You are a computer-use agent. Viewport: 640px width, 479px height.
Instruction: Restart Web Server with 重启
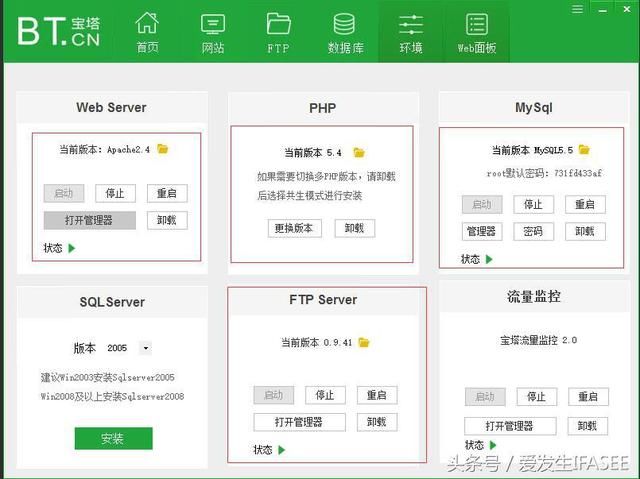(167, 193)
